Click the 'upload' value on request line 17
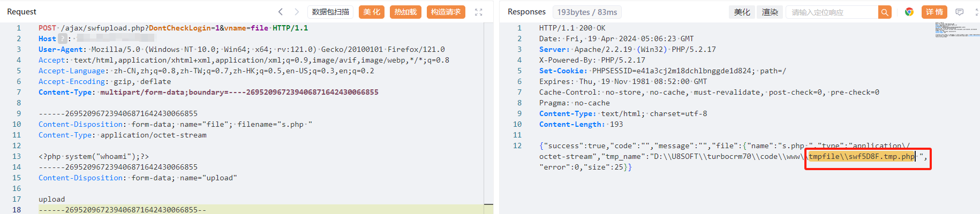Screen dimensions: 980x214 (x=51, y=199)
